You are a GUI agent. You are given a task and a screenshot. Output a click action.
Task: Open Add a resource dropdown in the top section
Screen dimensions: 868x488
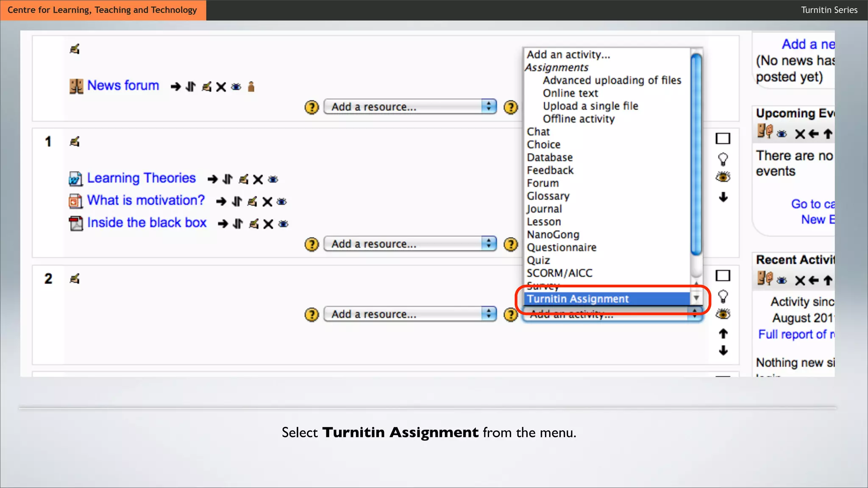(x=409, y=107)
